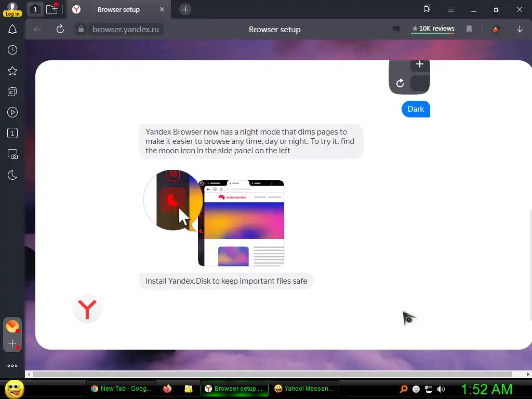Open a new tab with plus button
This screenshot has height=399, width=532.
pyautogui.click(x=185, y=9)
